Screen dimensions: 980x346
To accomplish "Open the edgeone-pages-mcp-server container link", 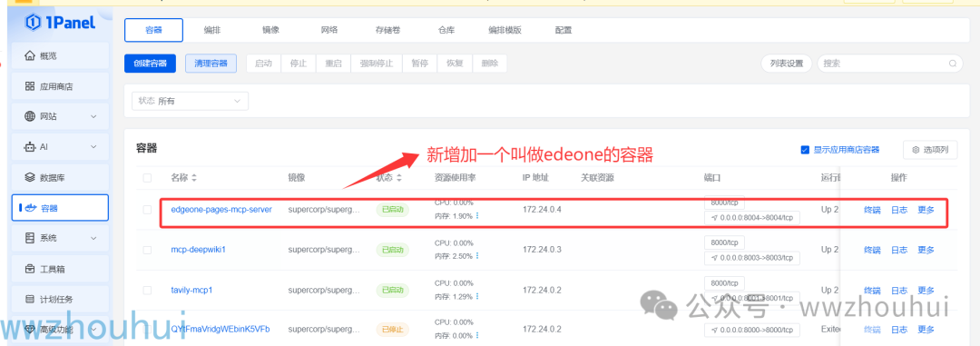I will pyautogui.click(x=221, y=210).
